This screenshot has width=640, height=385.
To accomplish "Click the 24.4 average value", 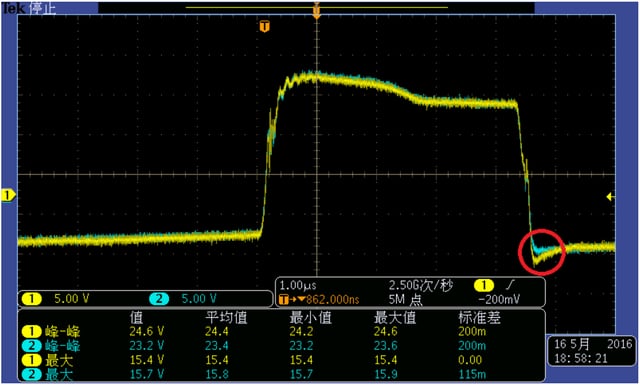I will [x=217, y=331].
